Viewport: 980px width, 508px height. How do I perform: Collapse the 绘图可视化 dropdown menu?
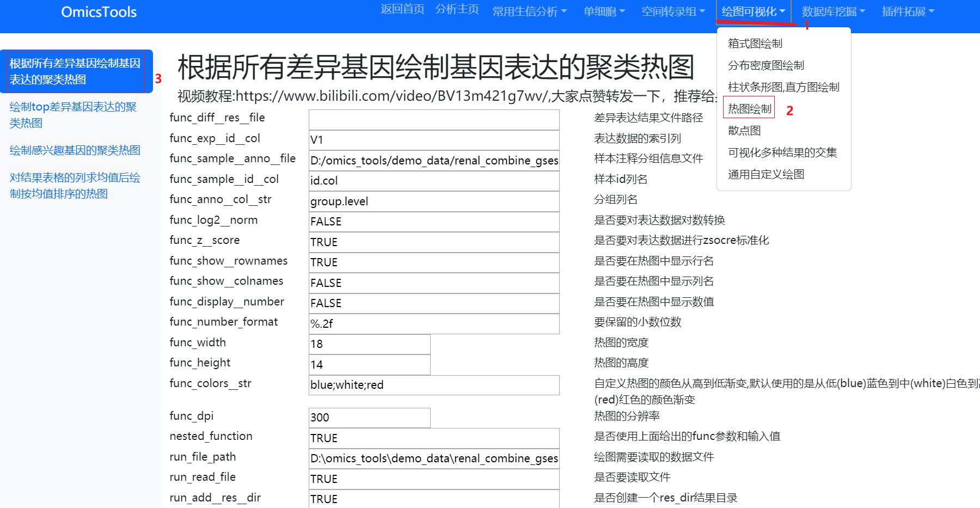tap(754, 11)
